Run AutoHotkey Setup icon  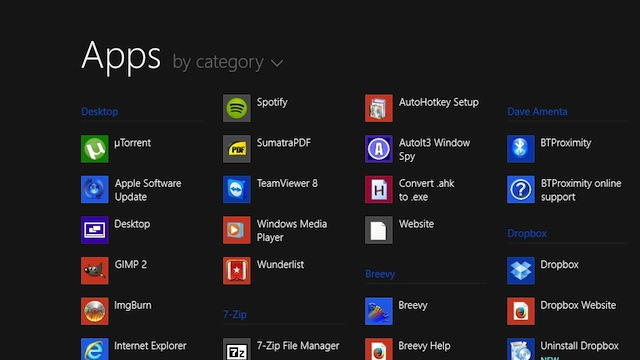379,108
